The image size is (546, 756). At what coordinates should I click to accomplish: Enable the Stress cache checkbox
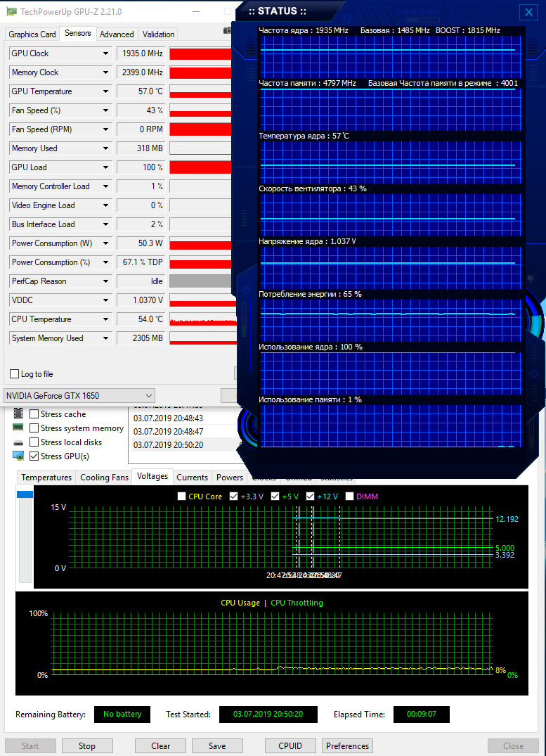pos(34,414)
